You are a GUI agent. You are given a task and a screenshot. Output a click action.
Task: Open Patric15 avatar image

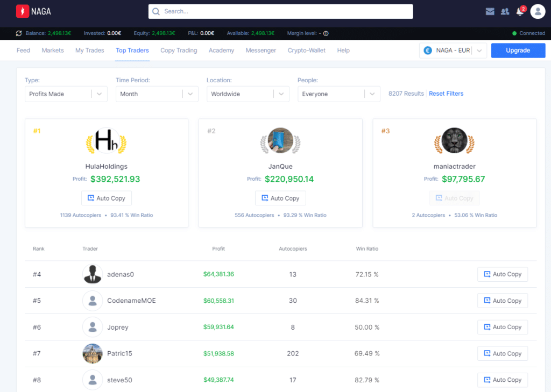[x=93, y=353]
